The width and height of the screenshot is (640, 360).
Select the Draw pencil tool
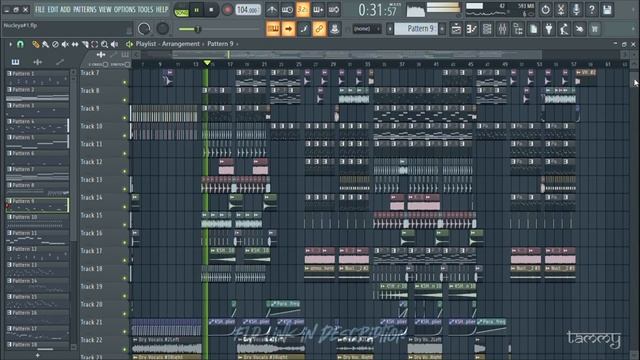[36, 44]
